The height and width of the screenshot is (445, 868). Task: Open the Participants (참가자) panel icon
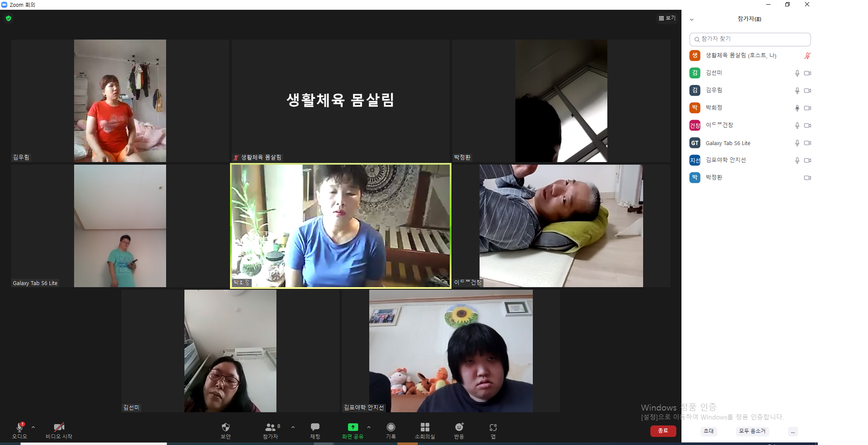[x=271, y=431]
